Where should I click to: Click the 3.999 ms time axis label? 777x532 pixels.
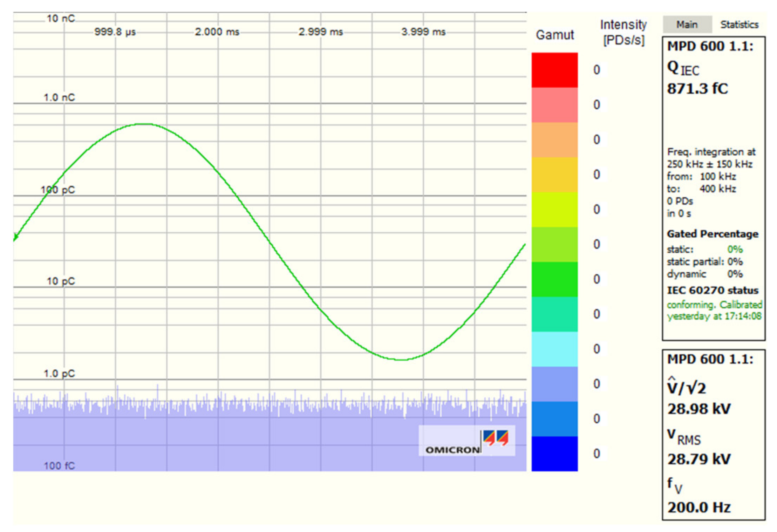point(423,32)
